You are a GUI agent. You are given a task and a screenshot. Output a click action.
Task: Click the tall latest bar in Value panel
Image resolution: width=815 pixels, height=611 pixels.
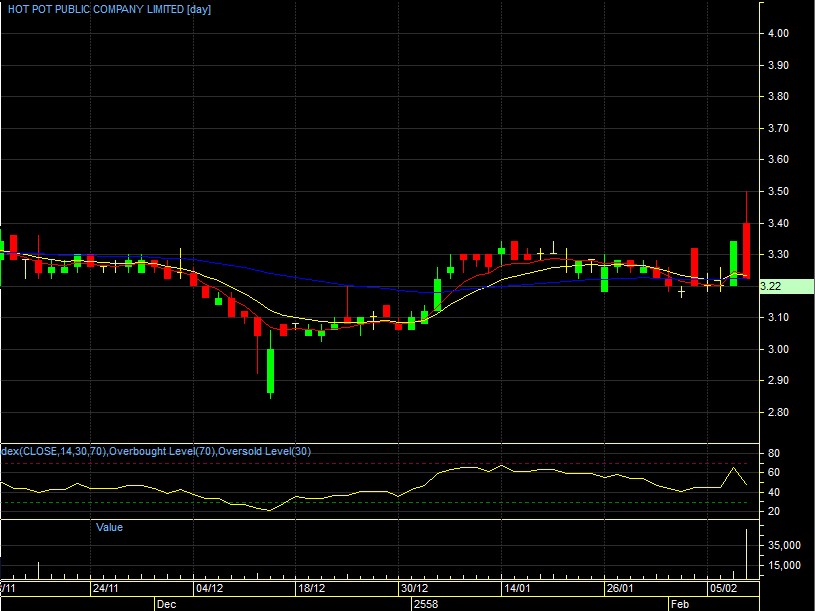[x=746, y=553]
